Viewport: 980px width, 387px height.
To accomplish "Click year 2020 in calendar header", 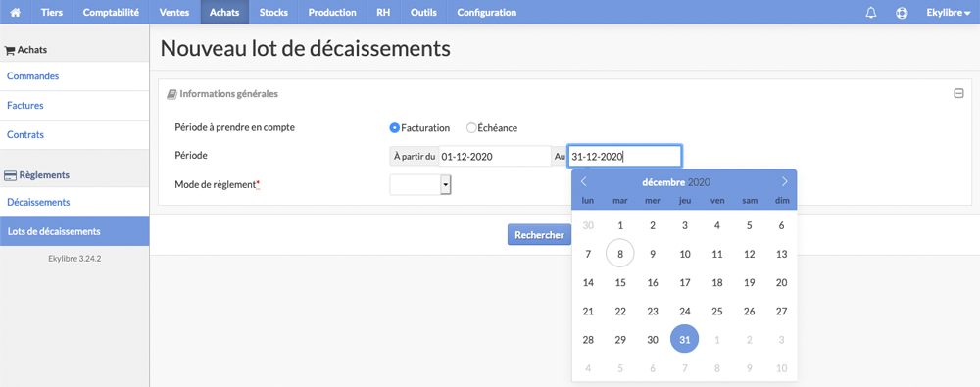I will 700,182.
